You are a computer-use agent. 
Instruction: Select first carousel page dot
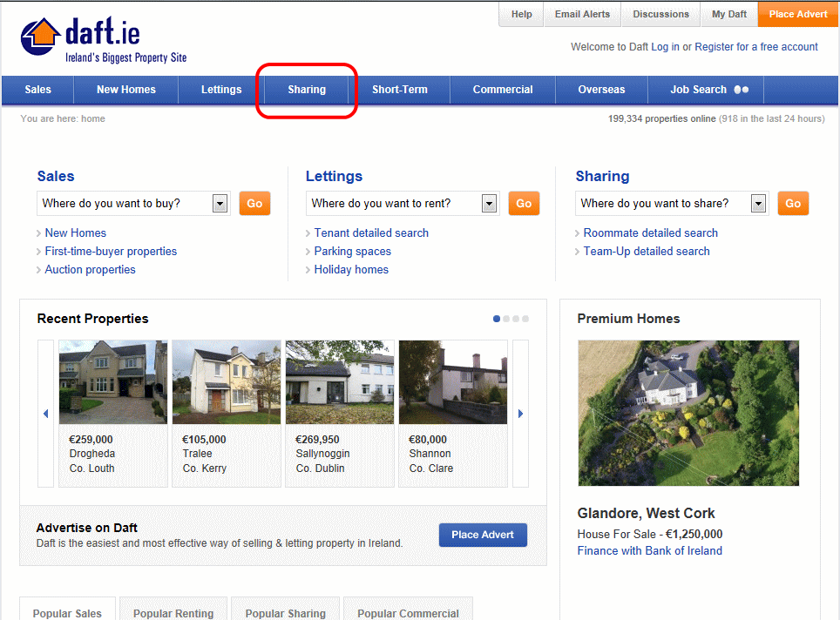click(x=497, y=319)
